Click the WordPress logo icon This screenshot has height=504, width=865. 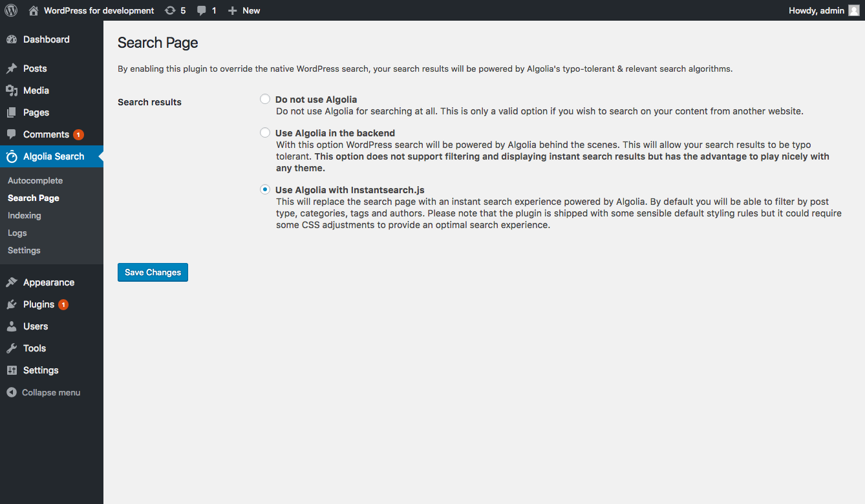pyautogui.click(x=11, y=10)
